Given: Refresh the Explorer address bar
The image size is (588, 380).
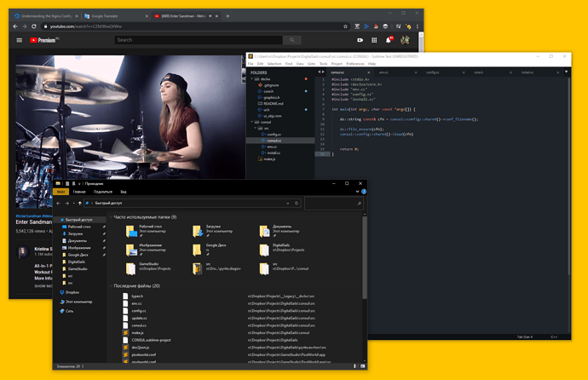Looking at the screenshot, I should point(297,204).
